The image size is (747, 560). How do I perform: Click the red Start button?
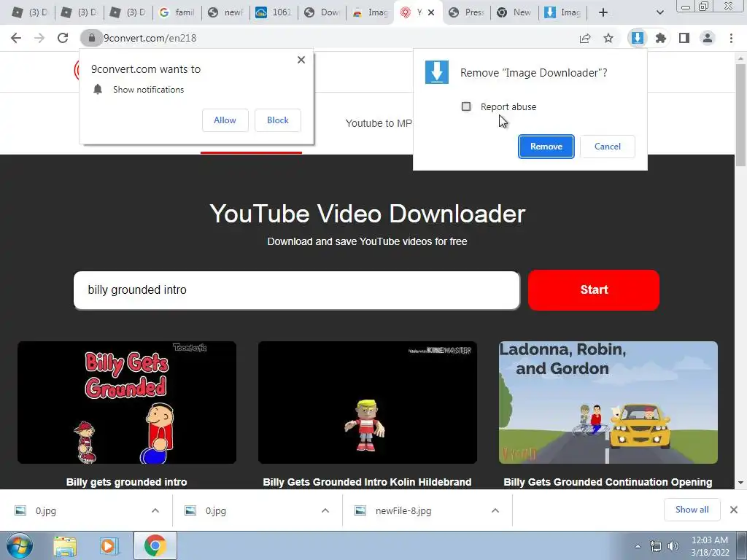tap(594, 290)
